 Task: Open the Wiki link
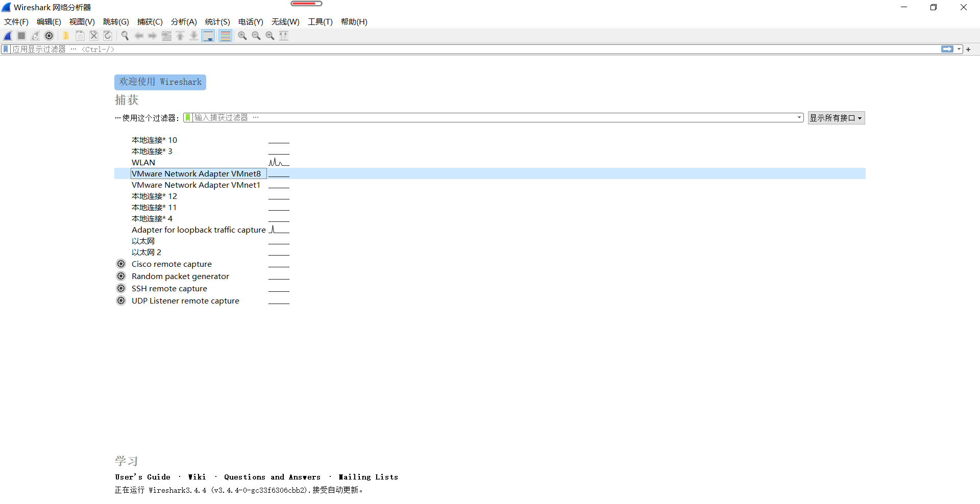point(197,477)
